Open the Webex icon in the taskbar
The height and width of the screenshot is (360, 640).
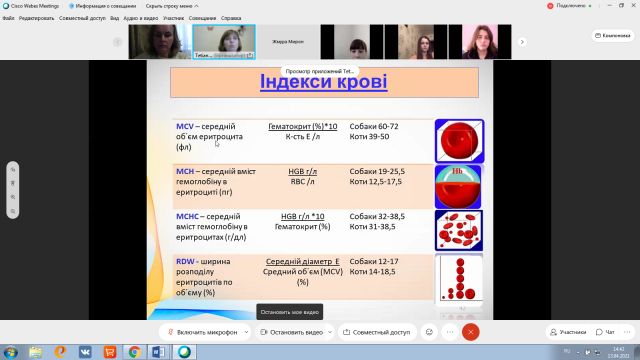(184, 352)
